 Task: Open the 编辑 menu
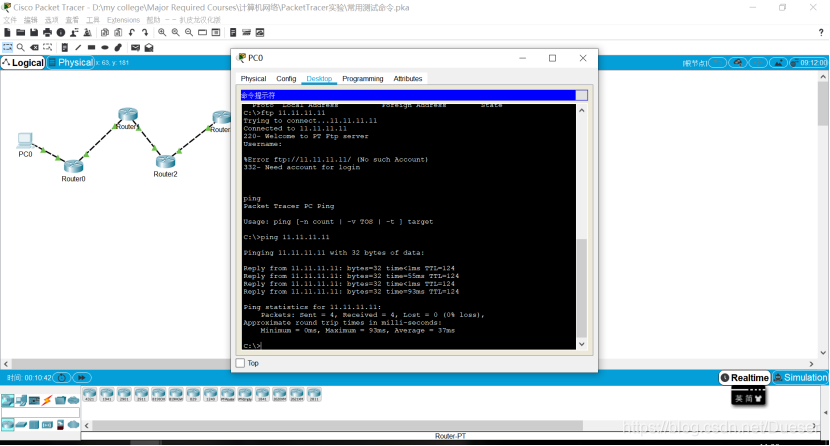tap(31, 20)
